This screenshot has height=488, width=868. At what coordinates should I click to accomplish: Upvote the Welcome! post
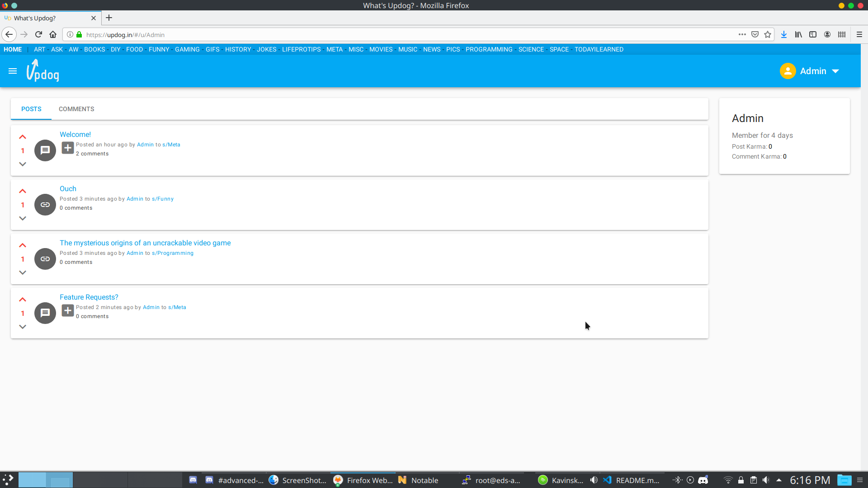(x=23, y=137)
